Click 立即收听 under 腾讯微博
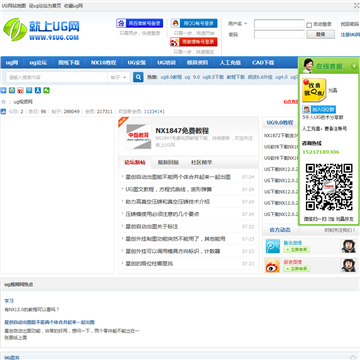 (297, 249)
